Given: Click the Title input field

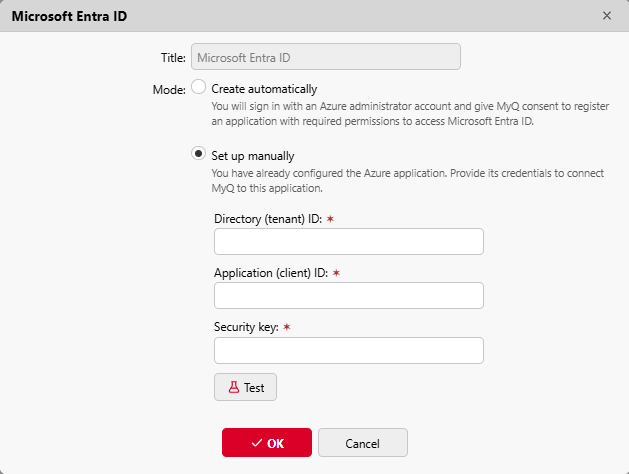Looking at the screenshot, I should coord(326,57).
